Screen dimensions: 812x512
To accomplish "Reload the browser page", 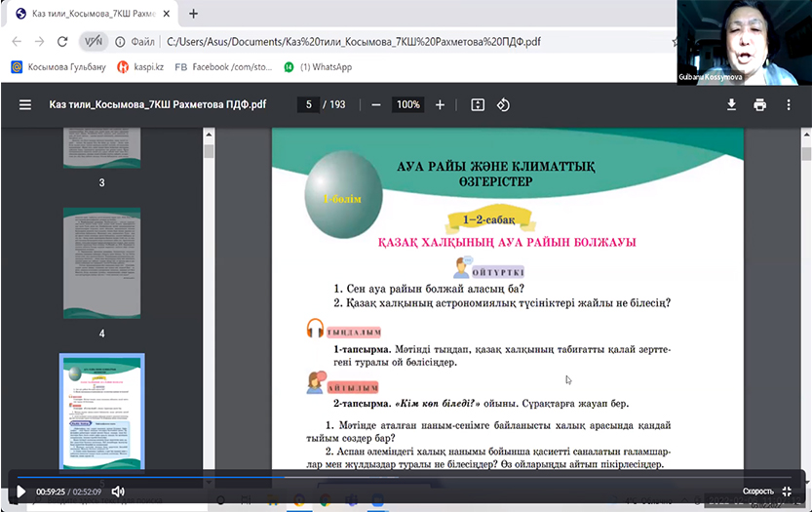I will (62, 42).
